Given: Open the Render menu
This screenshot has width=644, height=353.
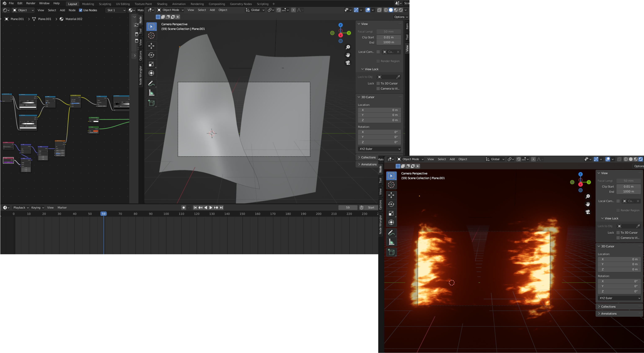Looking at the screenshot, I should 31,3.
